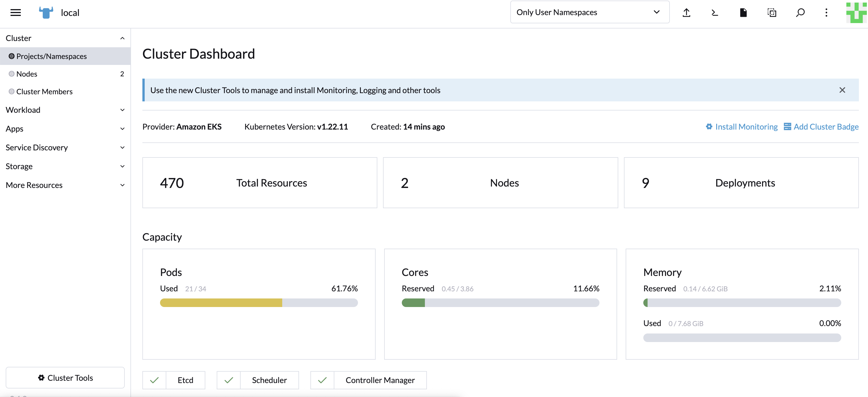The width and height of the screenshot is (868, 397).
Task: Open the hamburger navigation menu
Action: tap(15, 13)
